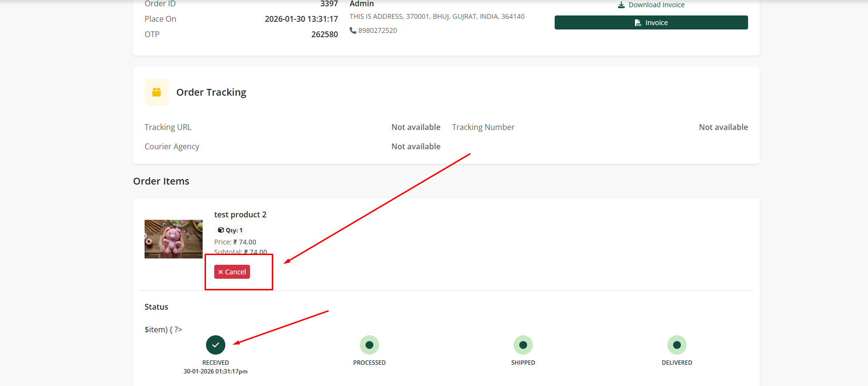
Task: Select the OTP value 262580
Action: point(324,34)
